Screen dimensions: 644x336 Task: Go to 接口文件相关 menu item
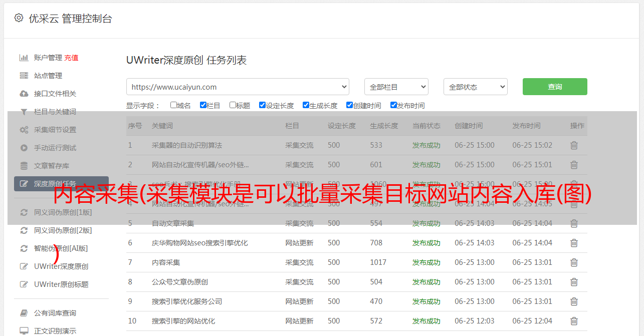pyautogui.click(x=55, y=94)
